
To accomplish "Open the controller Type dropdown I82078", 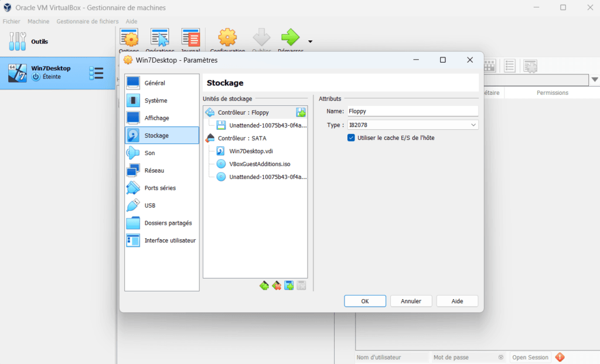I will tap(412, 125).
